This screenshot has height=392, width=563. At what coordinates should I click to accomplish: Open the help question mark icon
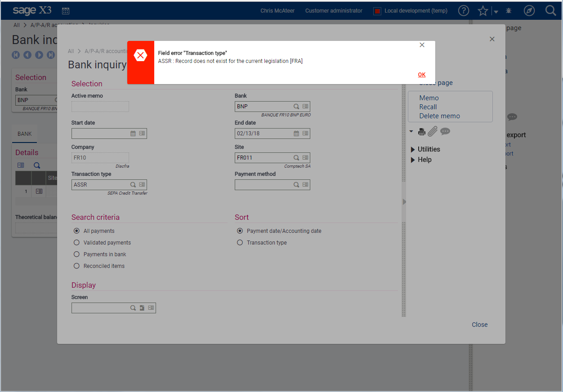point(464,11)
